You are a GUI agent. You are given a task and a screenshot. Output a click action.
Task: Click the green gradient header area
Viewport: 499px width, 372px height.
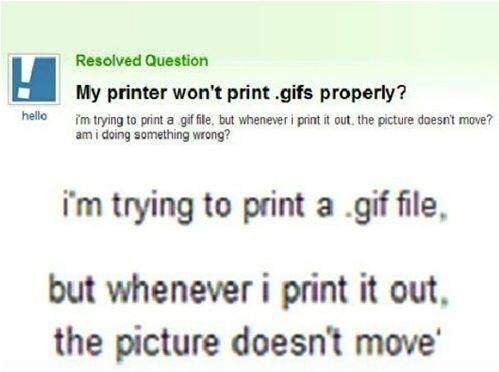249,25
